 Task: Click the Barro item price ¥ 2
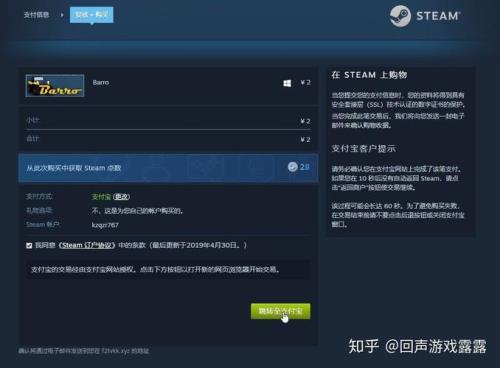coord(305,82)
